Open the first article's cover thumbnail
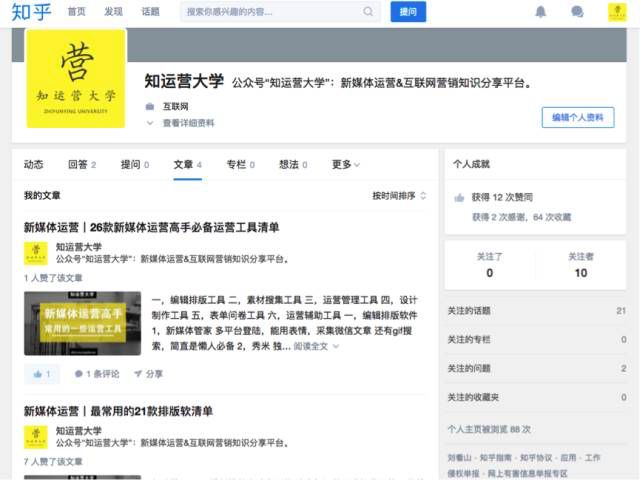Screen dimensions: 640x480 tap(82, 323)
